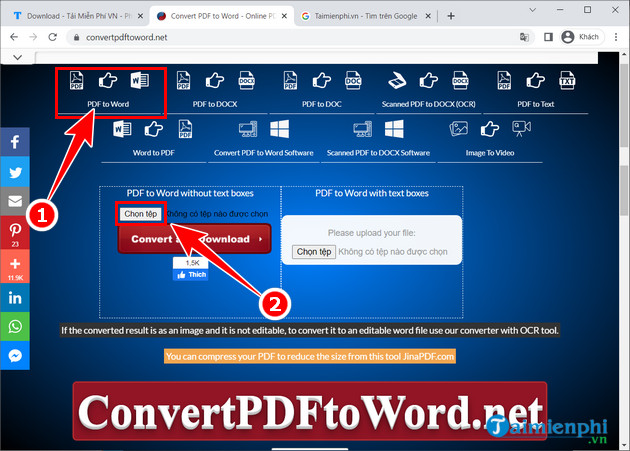630x451 pixels.
Task: Expand the tab search dropdown arrow
Action: tap(533, 10)
